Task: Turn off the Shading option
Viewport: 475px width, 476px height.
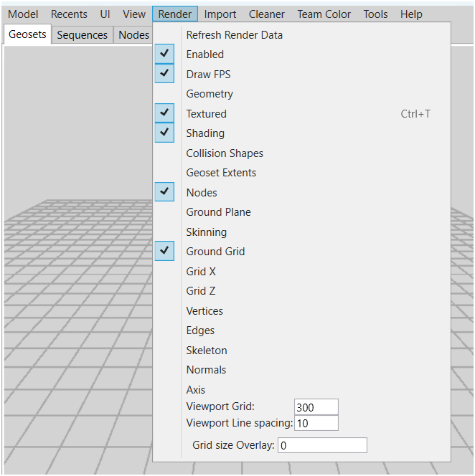Action: (x=301, y=133)
